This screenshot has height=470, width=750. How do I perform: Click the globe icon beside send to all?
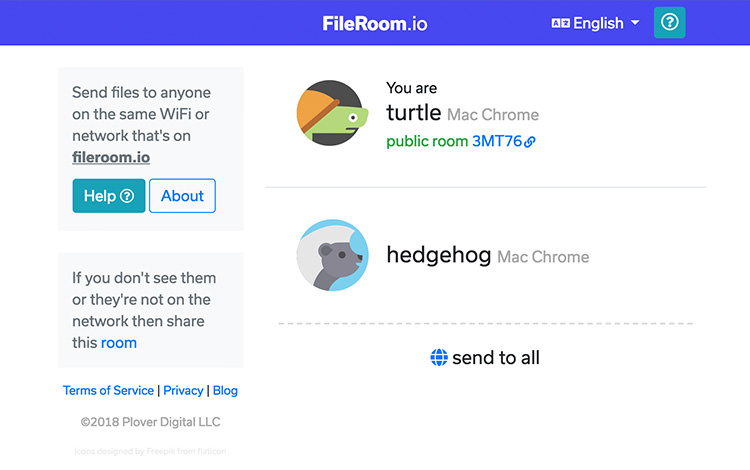tap(439, 358)
